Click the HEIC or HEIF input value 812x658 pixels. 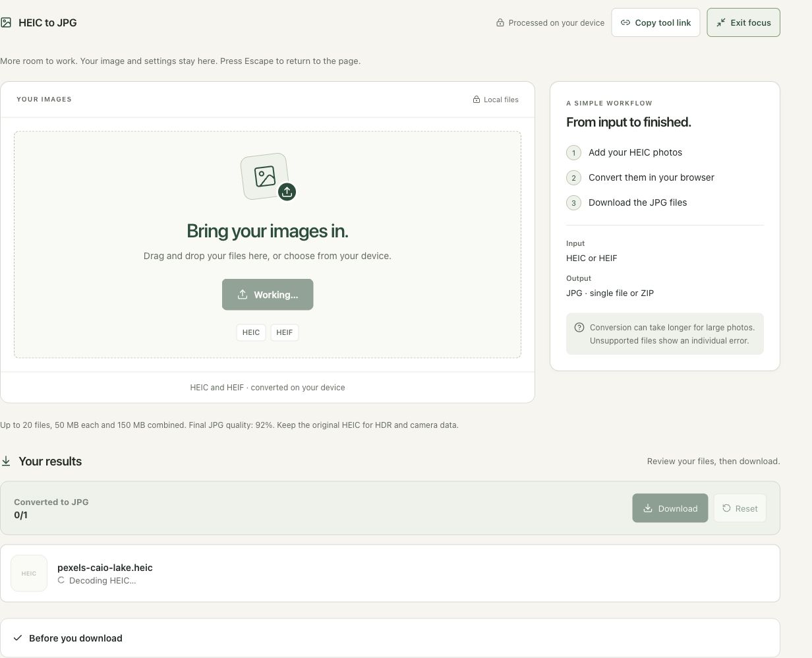coord(592,258)
